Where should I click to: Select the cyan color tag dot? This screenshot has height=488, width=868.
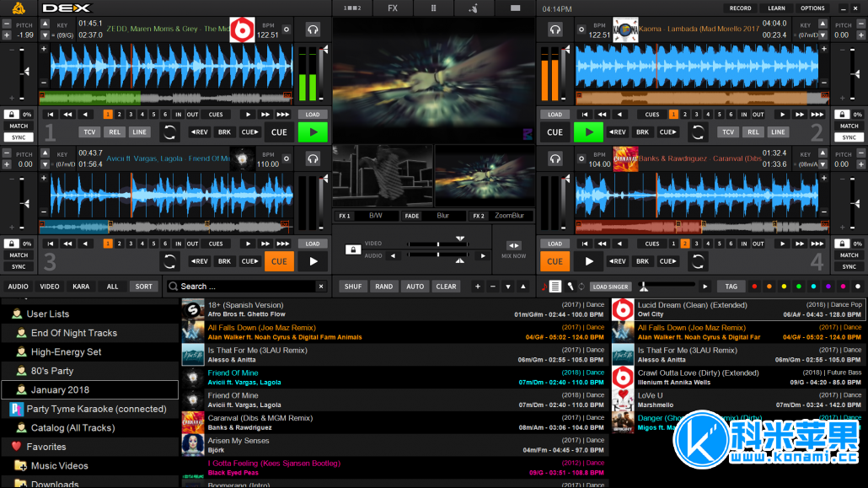pyautogui.click(x=813, y=287)
